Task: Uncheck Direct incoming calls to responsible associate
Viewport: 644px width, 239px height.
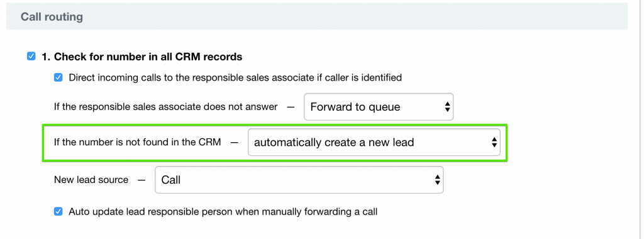Action: (x=58, y=77)
